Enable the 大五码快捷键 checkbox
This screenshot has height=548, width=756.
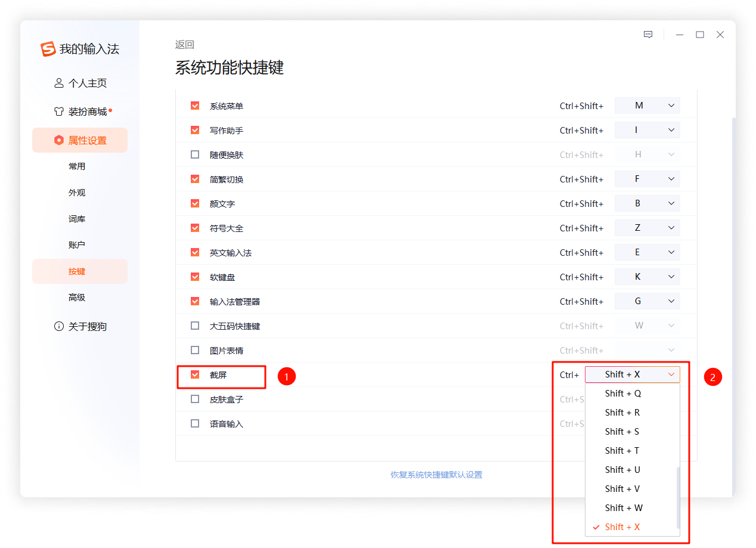(195, 326)
